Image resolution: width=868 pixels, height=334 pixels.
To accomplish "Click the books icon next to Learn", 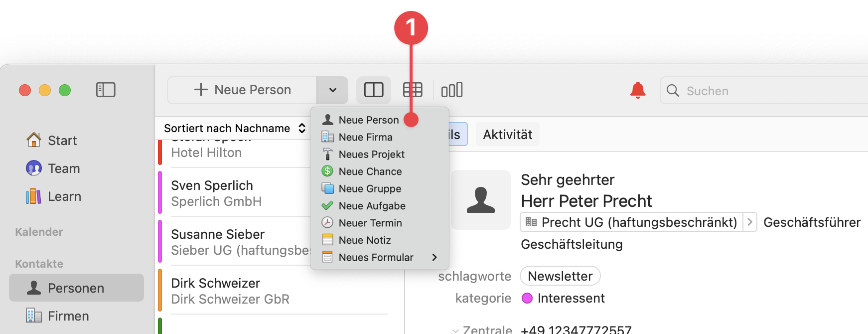I will point(34,196).
